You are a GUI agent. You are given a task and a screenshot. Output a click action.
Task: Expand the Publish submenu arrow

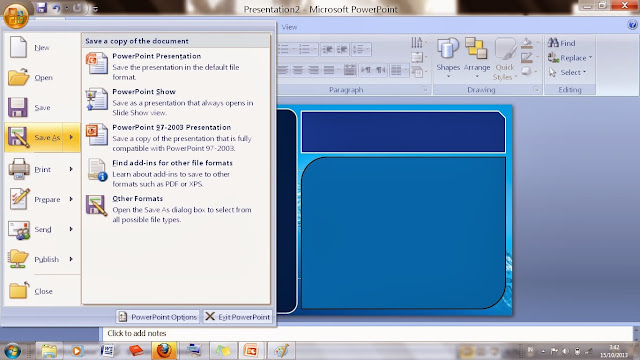pos(71,259)
